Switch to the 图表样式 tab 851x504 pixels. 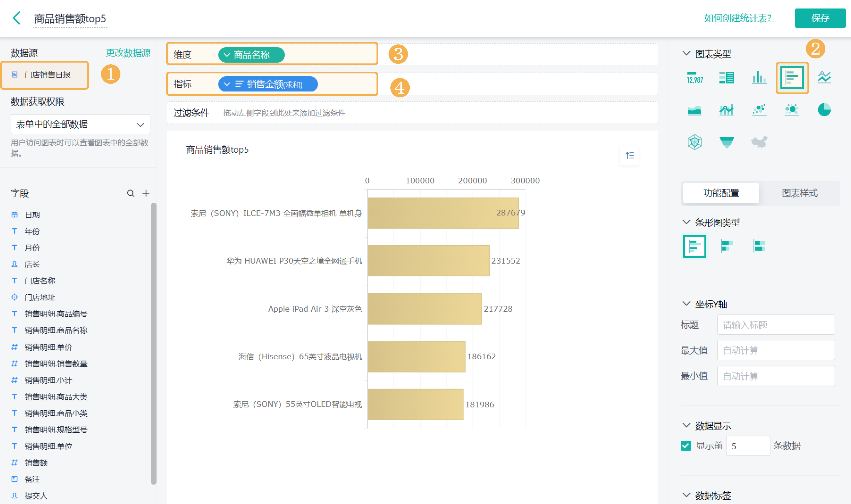pyautogui.click(x=799, y=193)
